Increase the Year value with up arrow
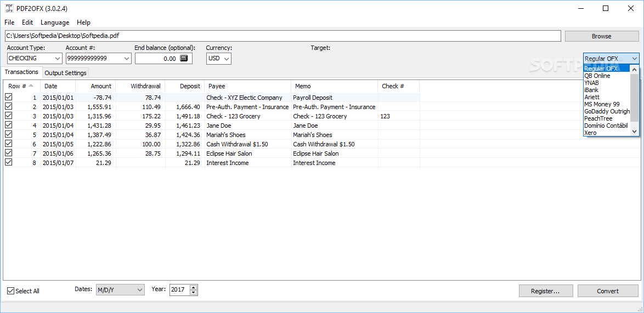Image resolution: width=644 pixels, height=313 pixels. pyautogui.click(x=194, y=287)
